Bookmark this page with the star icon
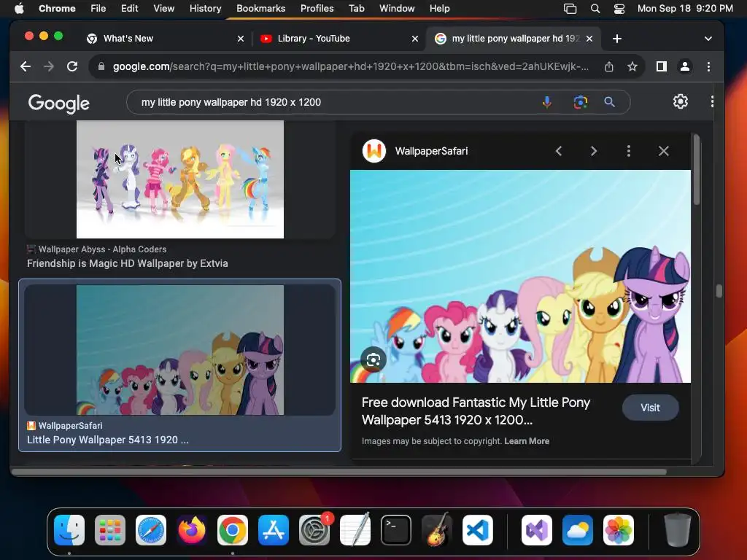The height and width of the screenshot is (560, 747). [x=632, y=66]
